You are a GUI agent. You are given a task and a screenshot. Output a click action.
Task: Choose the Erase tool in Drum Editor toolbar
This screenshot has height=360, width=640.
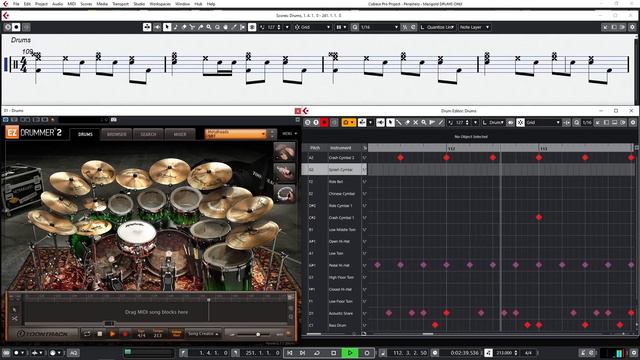coord(407,122)
